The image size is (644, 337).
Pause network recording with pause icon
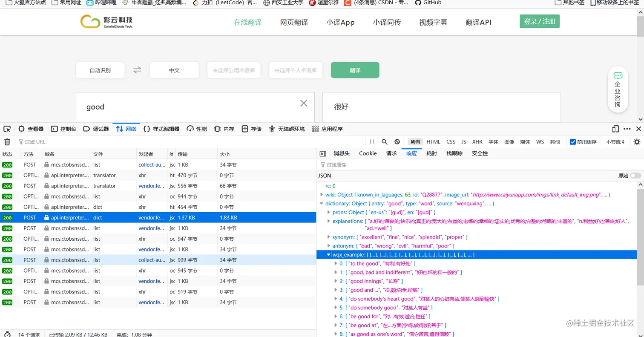pos(373,142)
